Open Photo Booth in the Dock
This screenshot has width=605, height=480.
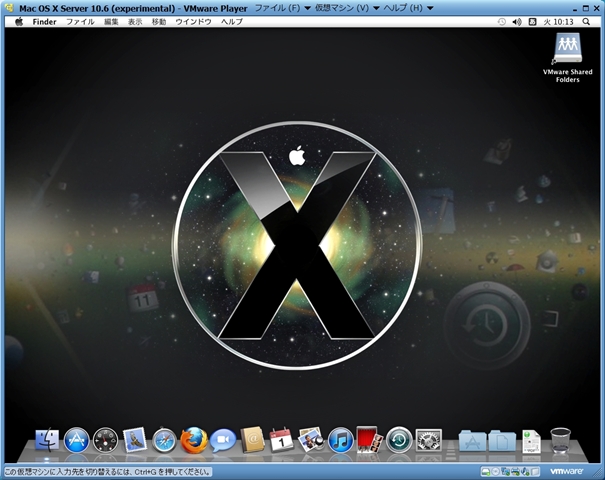[369, 439]
